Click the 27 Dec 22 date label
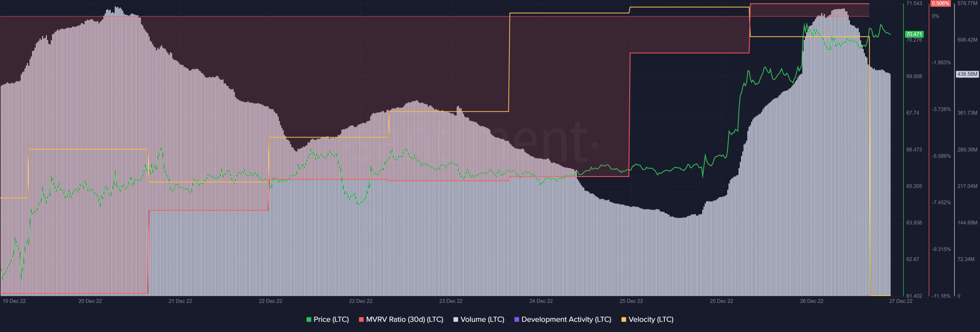Viewport: 980px width, 332px height. pos(901,301)
